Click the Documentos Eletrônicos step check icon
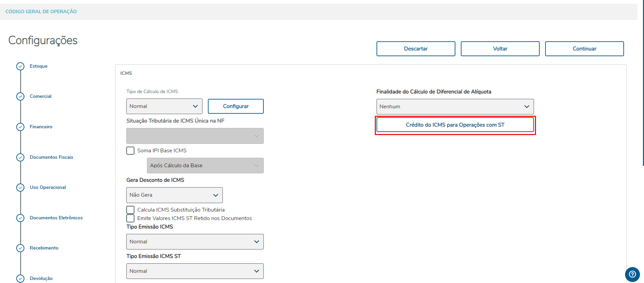The height and width of the screenshot is (283, 644). [20, 218]
